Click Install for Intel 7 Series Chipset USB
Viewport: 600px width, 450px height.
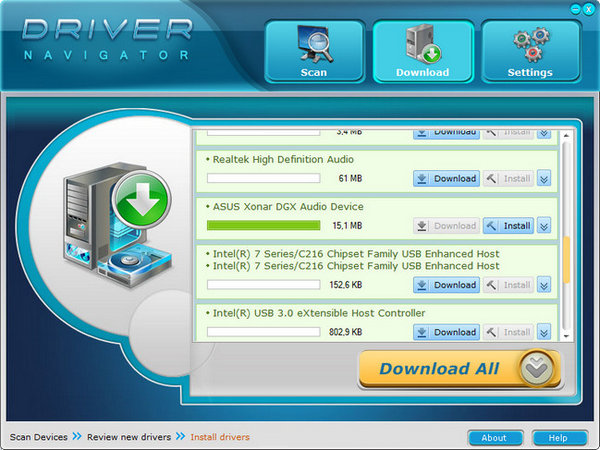coord(508,285)
